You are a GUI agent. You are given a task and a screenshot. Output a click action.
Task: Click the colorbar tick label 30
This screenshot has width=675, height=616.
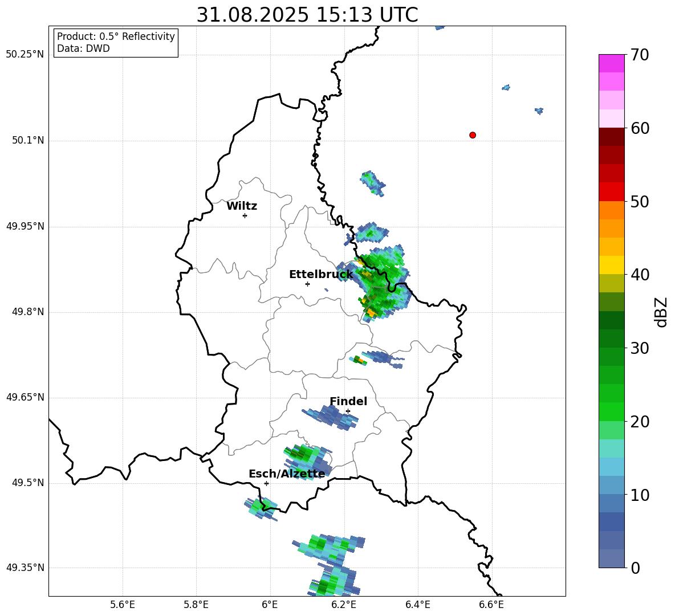[x=640, y=348]
